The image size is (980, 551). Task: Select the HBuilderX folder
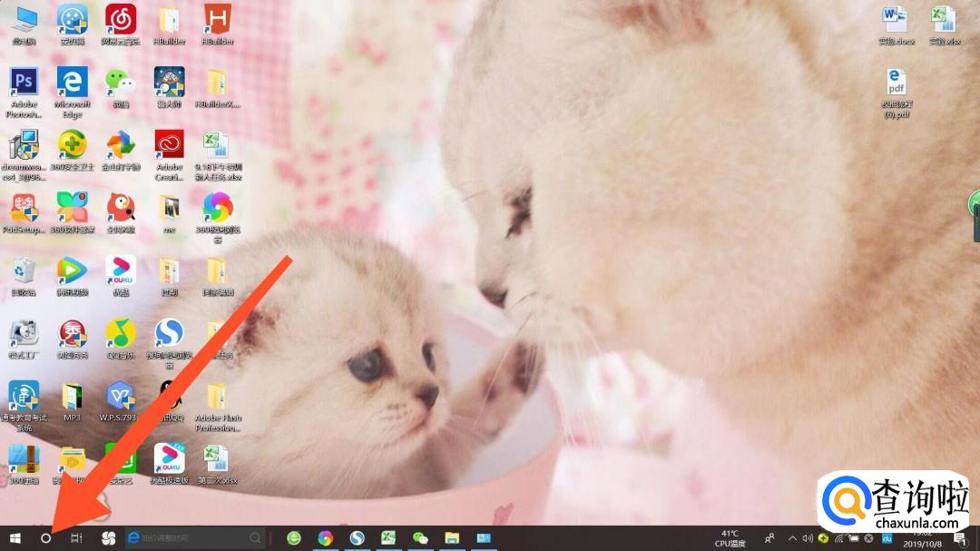[x=218, y=88]
